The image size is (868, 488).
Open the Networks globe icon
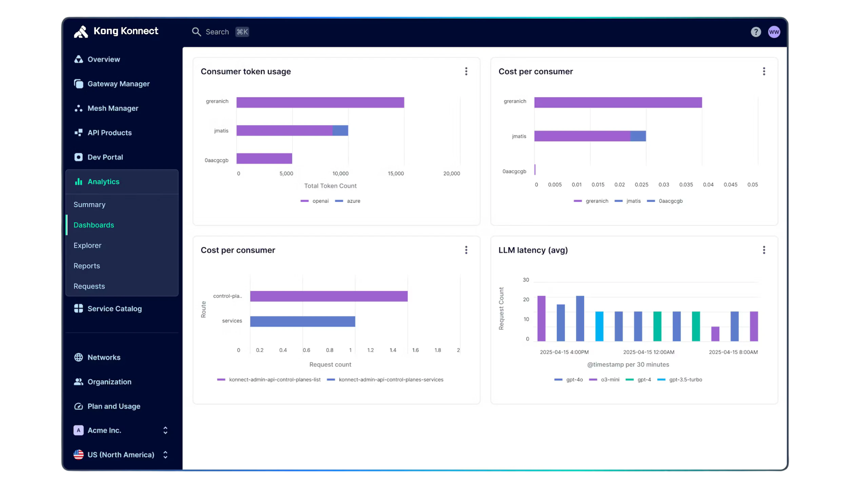point(79,357)
